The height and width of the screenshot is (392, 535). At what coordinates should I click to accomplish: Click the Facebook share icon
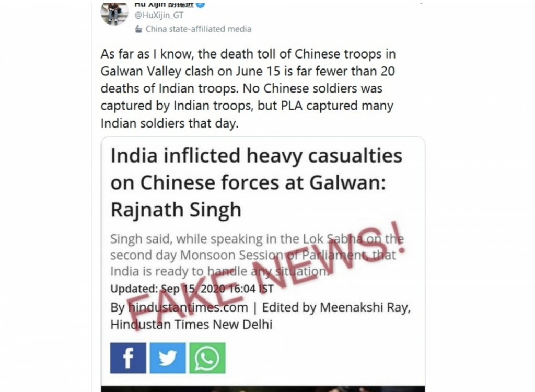click(128, 358)
